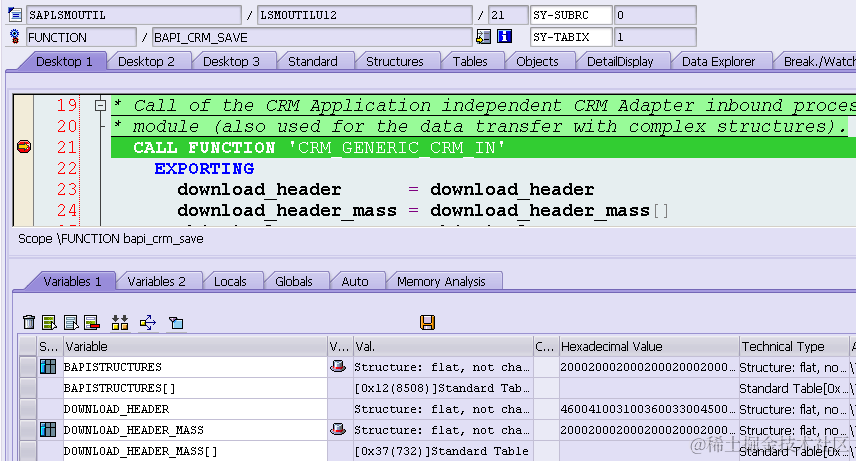Viewport: 856px width, 461px height.
Task: Click the Hexadecimal Value column header
Action: [649, 346]
